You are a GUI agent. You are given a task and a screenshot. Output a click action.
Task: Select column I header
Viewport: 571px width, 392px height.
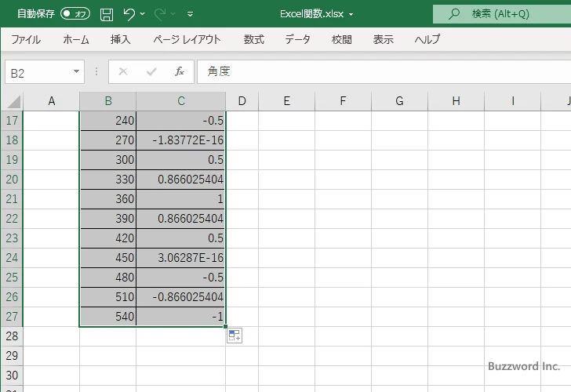(513, 101)
